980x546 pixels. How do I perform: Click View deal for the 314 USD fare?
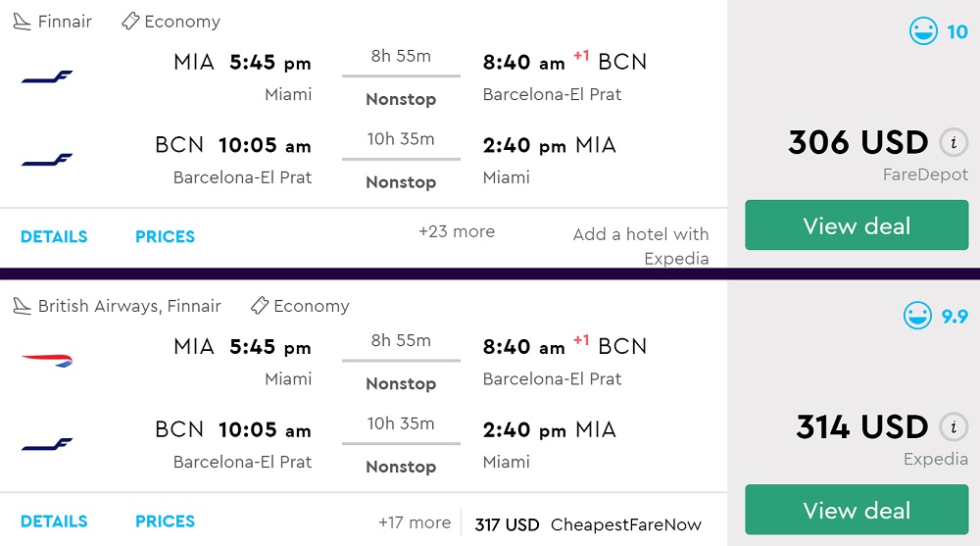tap(857, 511)
